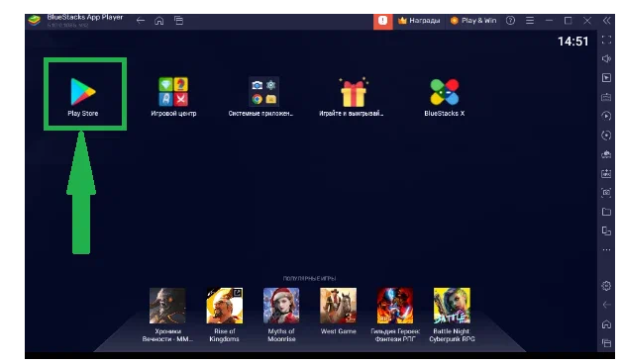Toggle fullscreen mode in the sidebar
The height and width of the screenshot is (364, 623).
pos(606,40)
